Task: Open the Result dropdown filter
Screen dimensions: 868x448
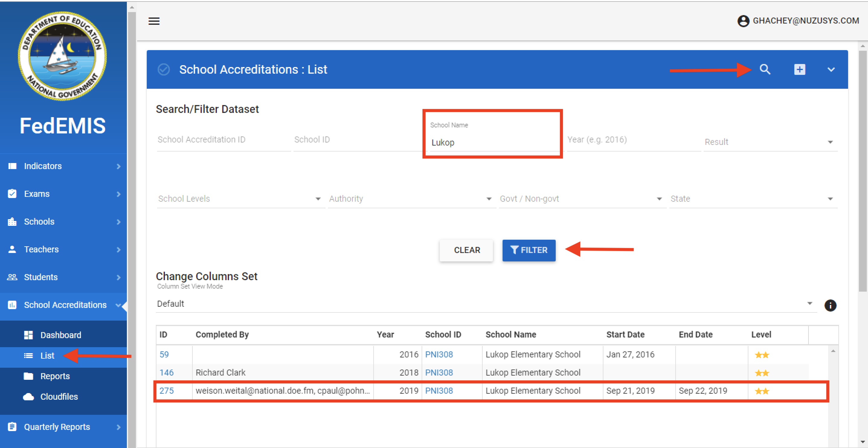Action: pyautogui.click(x=770, y=142)
